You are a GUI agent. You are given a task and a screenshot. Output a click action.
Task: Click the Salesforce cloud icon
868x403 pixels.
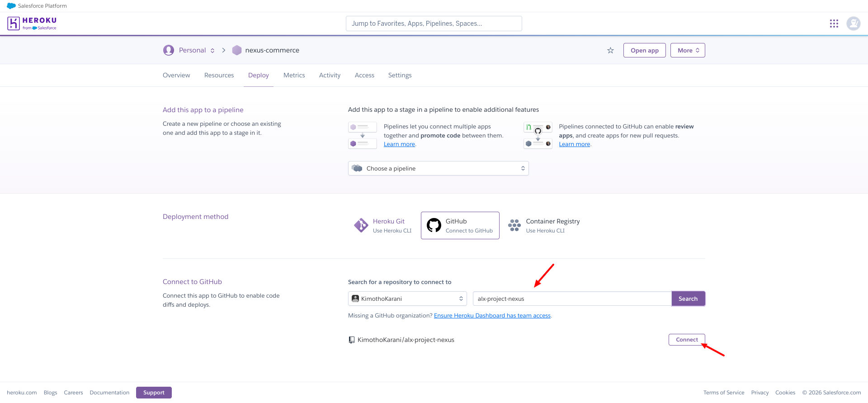point(11,6)
